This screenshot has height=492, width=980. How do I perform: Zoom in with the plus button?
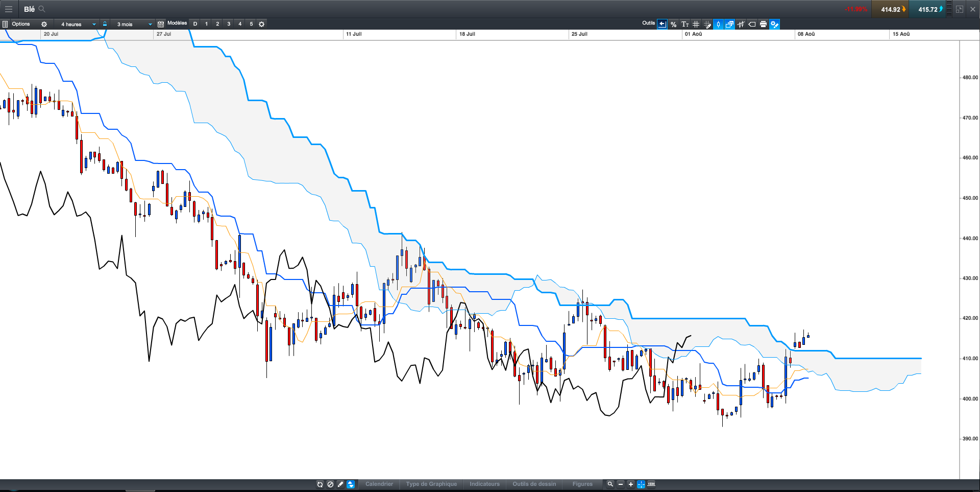click(631, 484)
